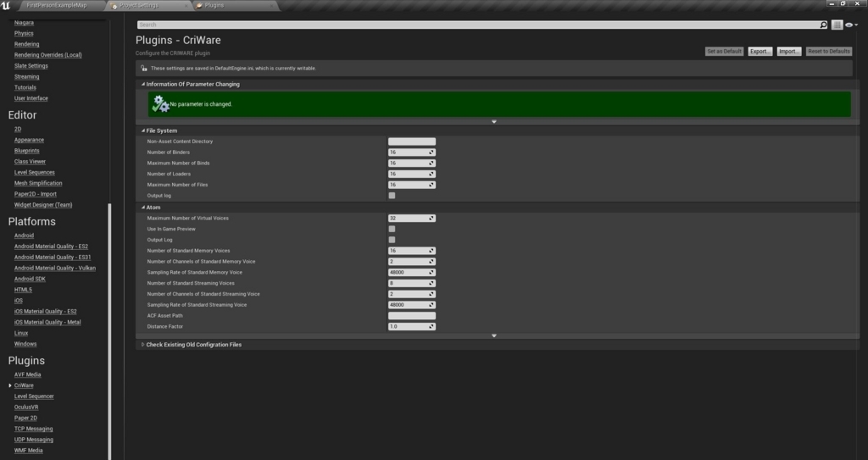Click the lock icon beside writable notice

(x=144, y=68)
